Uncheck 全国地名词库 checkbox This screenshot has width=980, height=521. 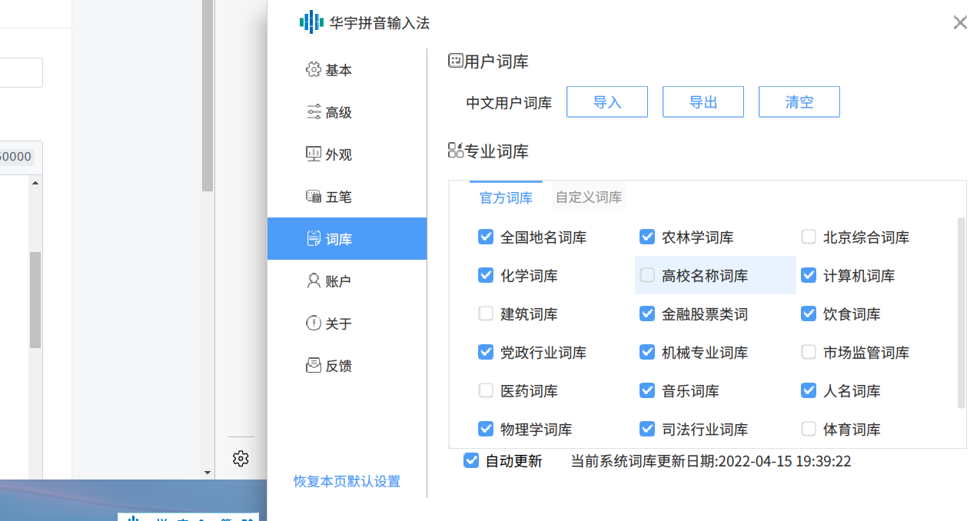pos(486,237)
